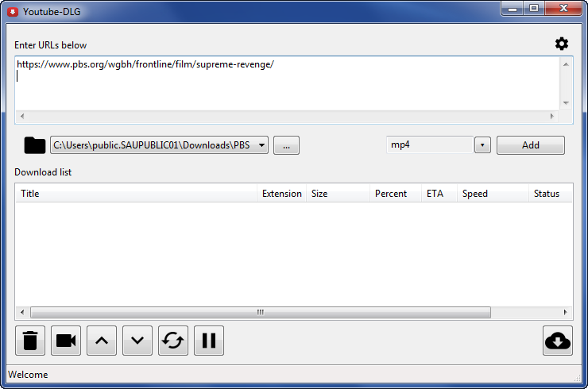588x389 pixels.
Task: Click the download list scroll-right arrow
Action: [566, 312]
